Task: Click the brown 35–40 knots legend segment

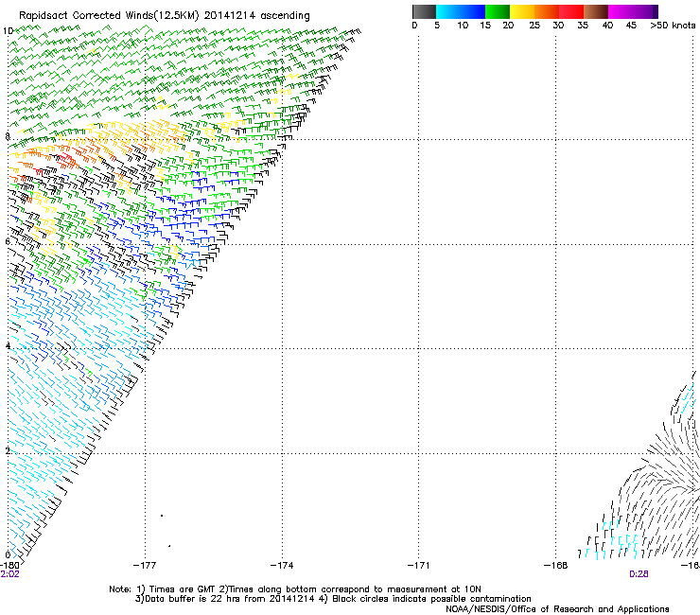Action: pyautogui.click(x=596, y=11)
